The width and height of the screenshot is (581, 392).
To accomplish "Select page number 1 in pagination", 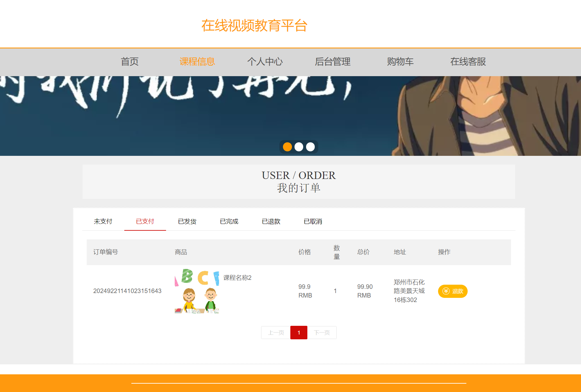I will point(299,333).
